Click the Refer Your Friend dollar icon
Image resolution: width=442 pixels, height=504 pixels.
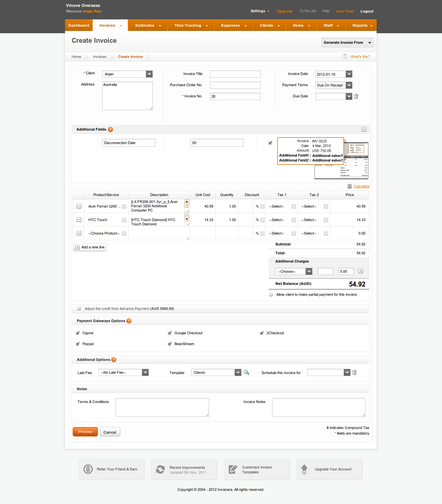(88, 469)
